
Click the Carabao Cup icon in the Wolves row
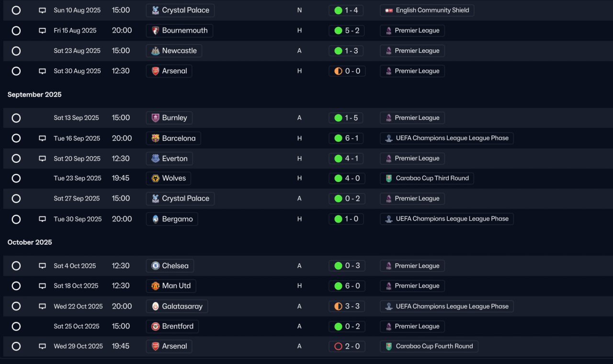[389, 178]
